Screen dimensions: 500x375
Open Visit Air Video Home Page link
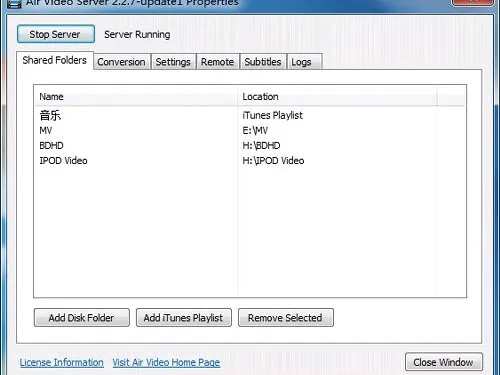[x=166, y=362]
